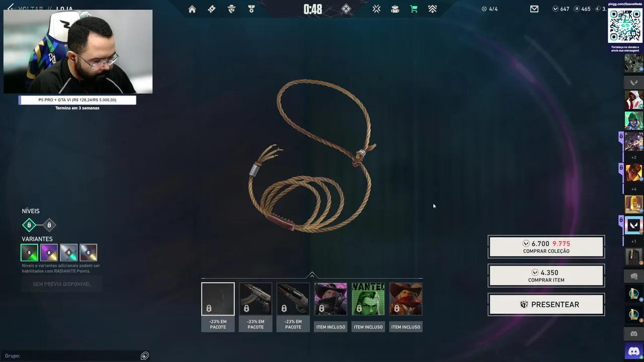The height and width of the screenshot is (362, 644).
Task: Expand the +4 friends group
Action: pyautogui.click(x=634, y=189)
